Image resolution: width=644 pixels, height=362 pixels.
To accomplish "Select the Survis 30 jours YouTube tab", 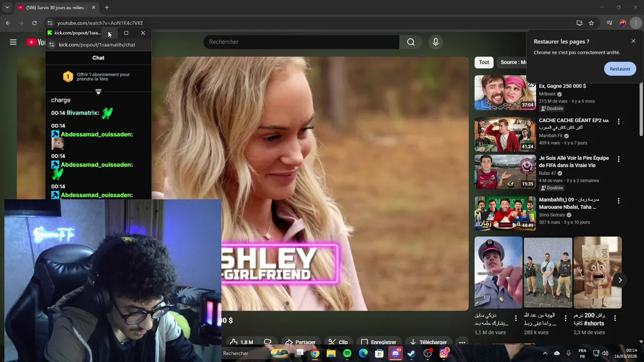I will click(x=55, y=8).
